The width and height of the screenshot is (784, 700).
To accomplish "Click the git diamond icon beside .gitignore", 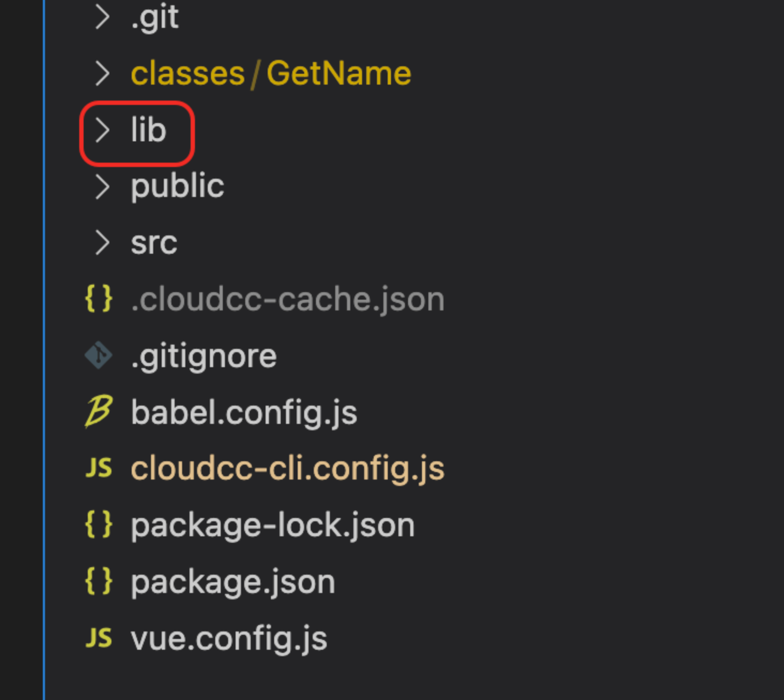I will (x=99, y=356).
